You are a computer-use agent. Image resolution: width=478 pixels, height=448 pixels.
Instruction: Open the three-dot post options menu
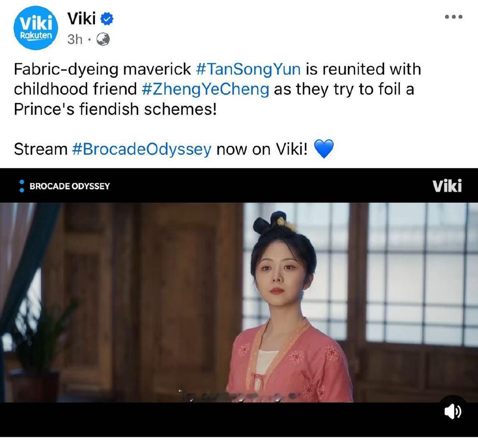pyautogui.click(x=454, y=17)
